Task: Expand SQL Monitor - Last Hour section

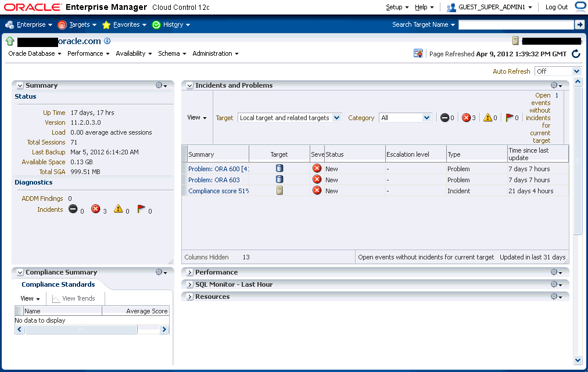Action: [x=190, y=285]
